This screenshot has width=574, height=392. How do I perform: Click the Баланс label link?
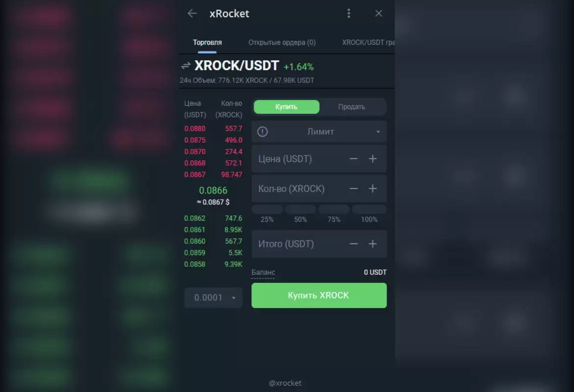(x=263, y=272)
